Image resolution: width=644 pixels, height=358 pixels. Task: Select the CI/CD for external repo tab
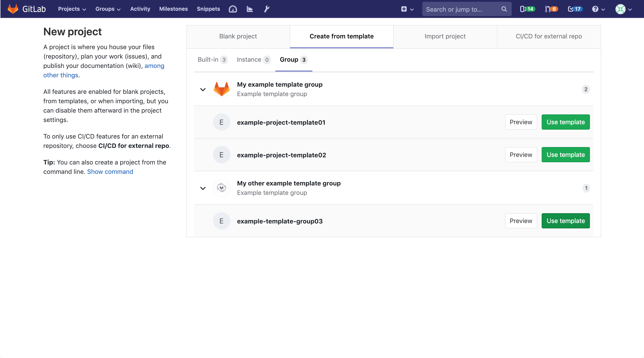point(549,37)
